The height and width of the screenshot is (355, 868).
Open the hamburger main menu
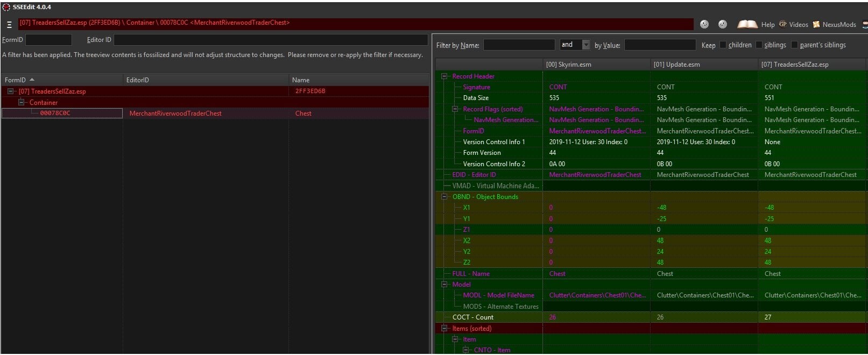click(9, 25)
